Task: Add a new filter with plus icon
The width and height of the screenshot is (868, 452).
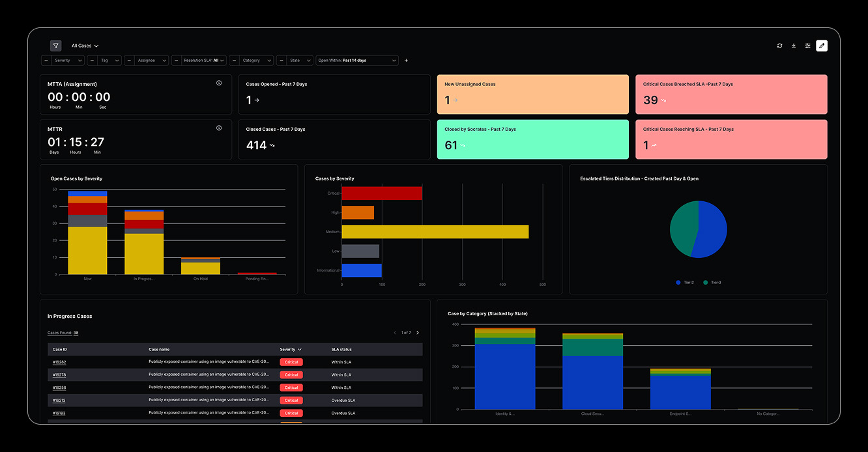Action: click(x=406, y=61)
